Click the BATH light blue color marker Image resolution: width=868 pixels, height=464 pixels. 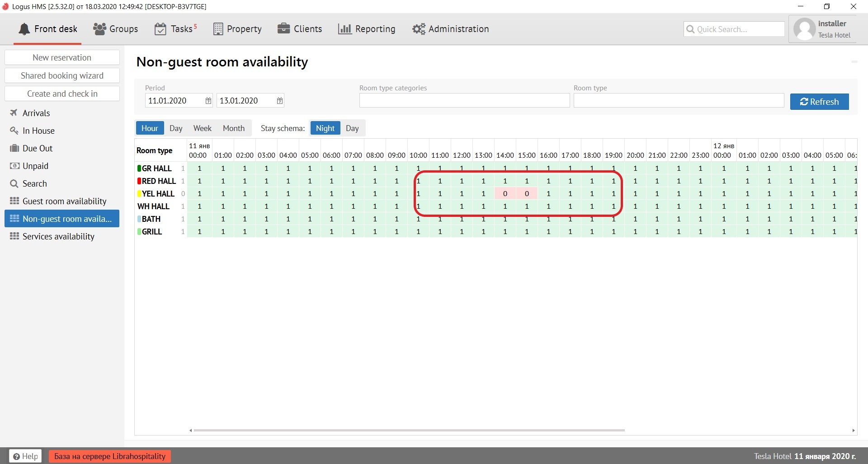click(x=139, y=219)
